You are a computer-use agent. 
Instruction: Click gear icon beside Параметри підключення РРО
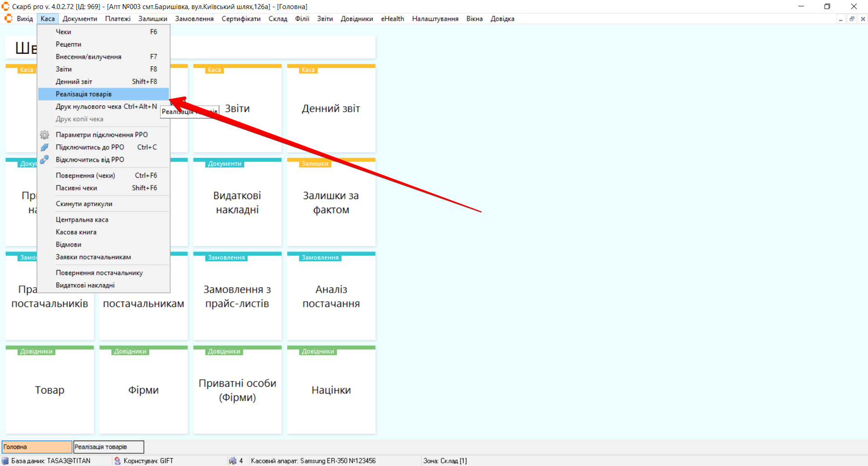(44, 135)
